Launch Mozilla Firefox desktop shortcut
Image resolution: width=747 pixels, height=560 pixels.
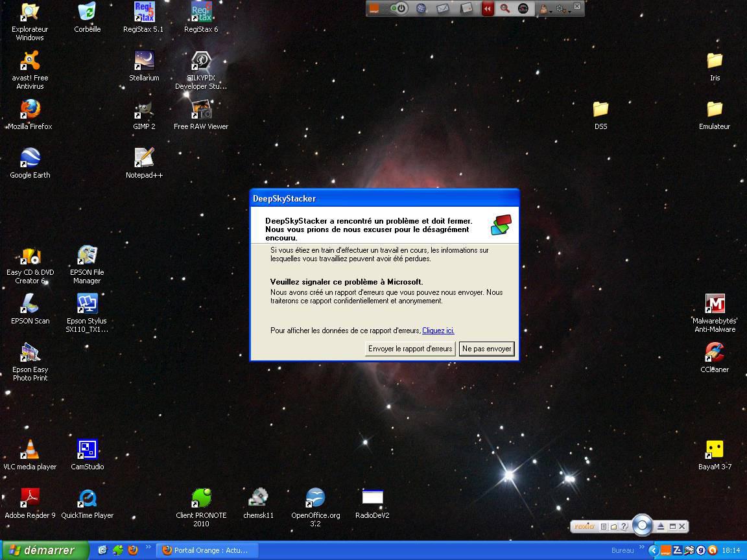tap(30, 114)
